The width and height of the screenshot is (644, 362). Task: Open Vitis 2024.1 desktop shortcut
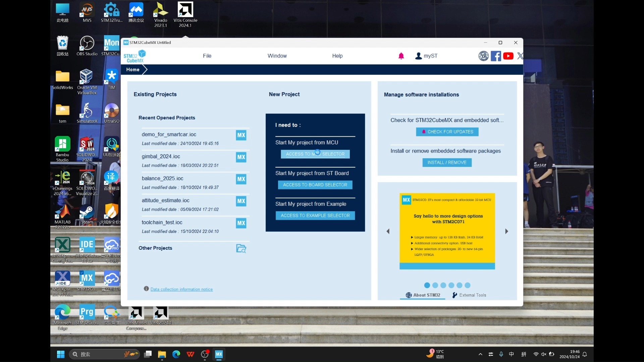pyautogui.click(x=161, y=316)
